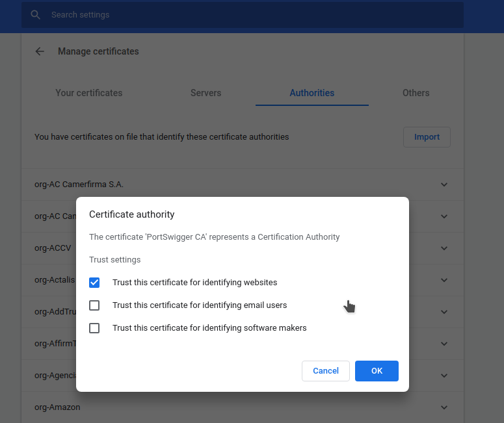Click the 'identifying software makers' label text
This screenshot has height=423, width=504.
point(209,328)
